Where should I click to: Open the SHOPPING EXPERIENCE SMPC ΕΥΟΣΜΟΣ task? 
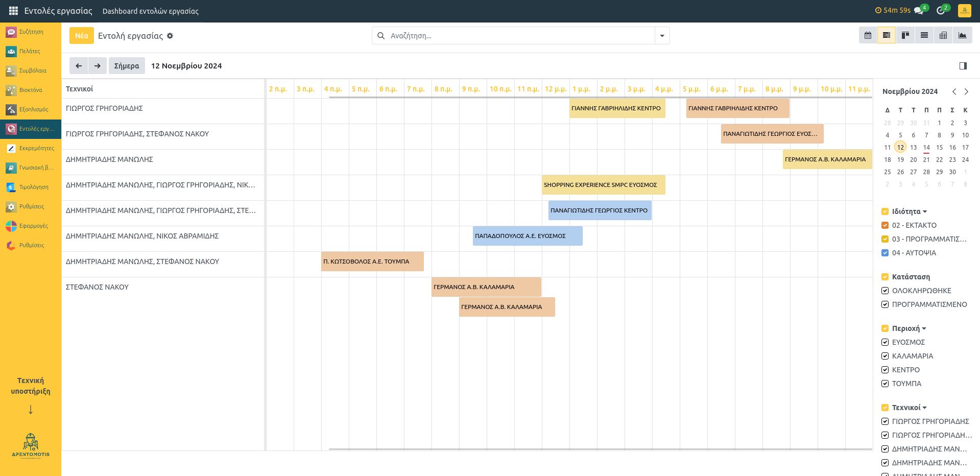(x=604, y=185)
